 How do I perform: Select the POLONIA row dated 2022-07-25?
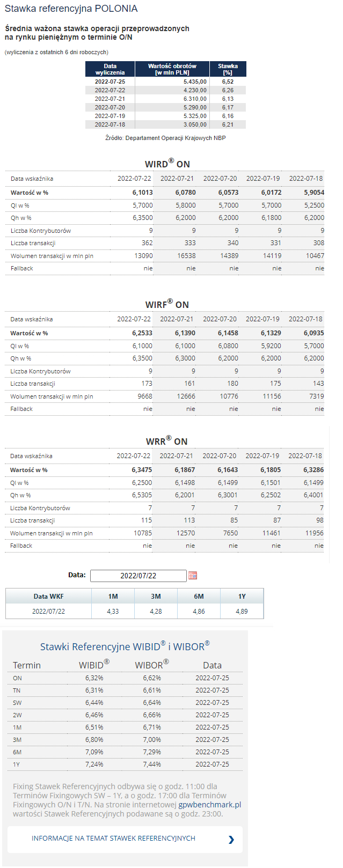[165, 82]
